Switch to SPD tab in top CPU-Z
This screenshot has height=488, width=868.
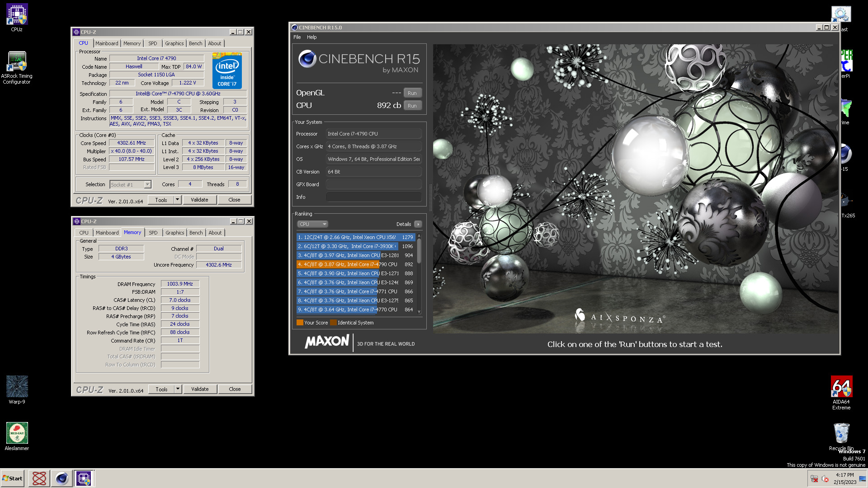point(153,43)
